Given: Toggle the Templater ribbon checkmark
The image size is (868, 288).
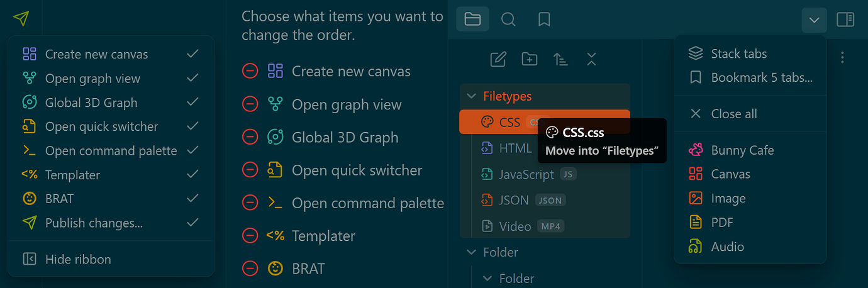Looking at the screenshot, I should pos(192,174).
